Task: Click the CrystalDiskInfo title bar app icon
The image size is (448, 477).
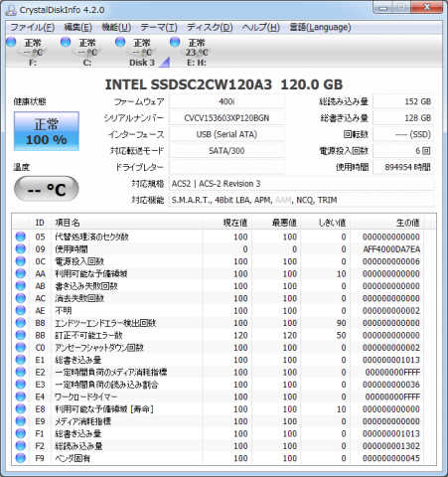Action: [11, 10]
